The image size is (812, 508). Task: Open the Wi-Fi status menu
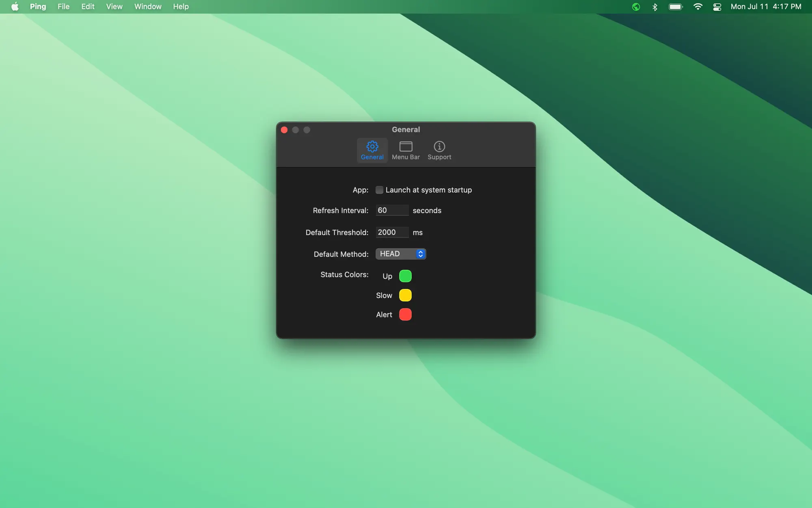tap(698, 7)
